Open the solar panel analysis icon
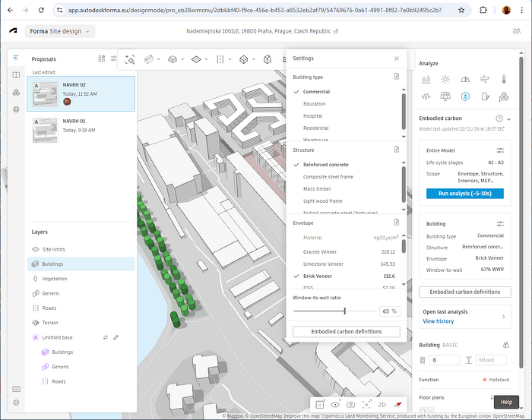Viewport: 532px width, 420px height. pos(445,97)
